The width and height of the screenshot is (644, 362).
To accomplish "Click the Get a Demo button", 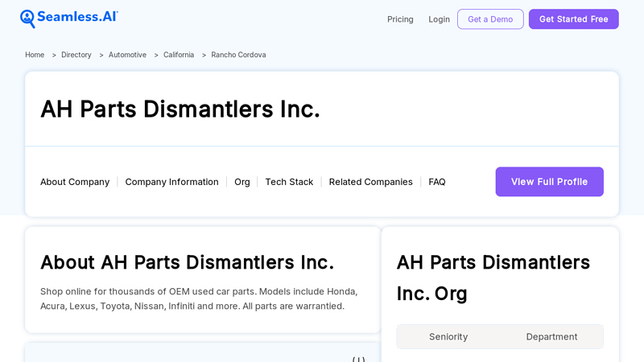I will pyautogui.click(x=490, y=19).
